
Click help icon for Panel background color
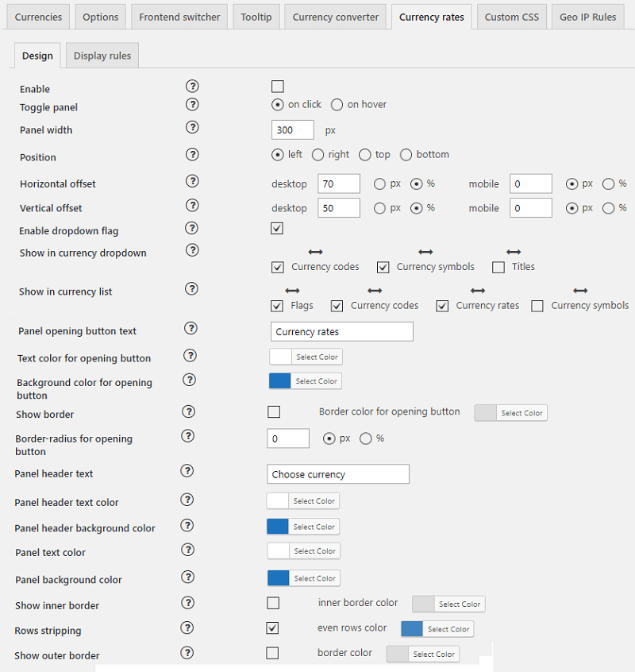[x=187, y=577]
